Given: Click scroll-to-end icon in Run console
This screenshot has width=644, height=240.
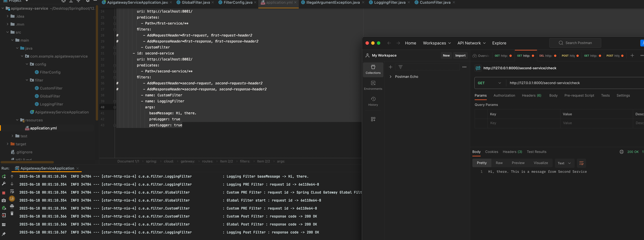Looking at the screenshot, I should (x=12, y=199).
